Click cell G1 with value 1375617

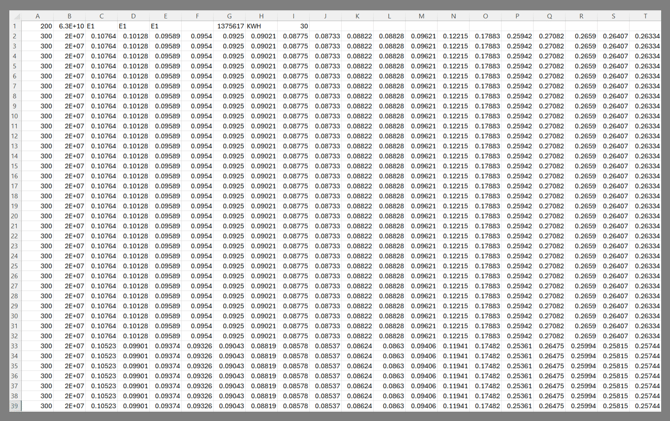click(229, 26)
